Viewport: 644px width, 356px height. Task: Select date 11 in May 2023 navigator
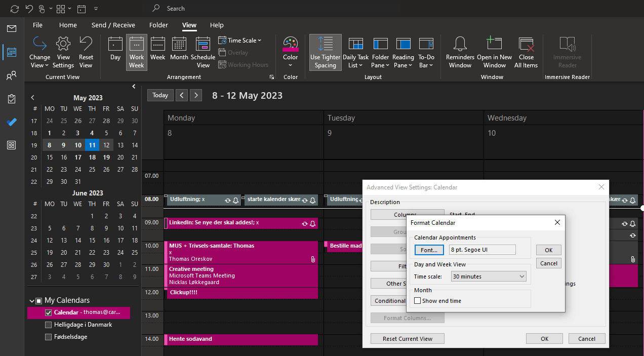(92, 145)
